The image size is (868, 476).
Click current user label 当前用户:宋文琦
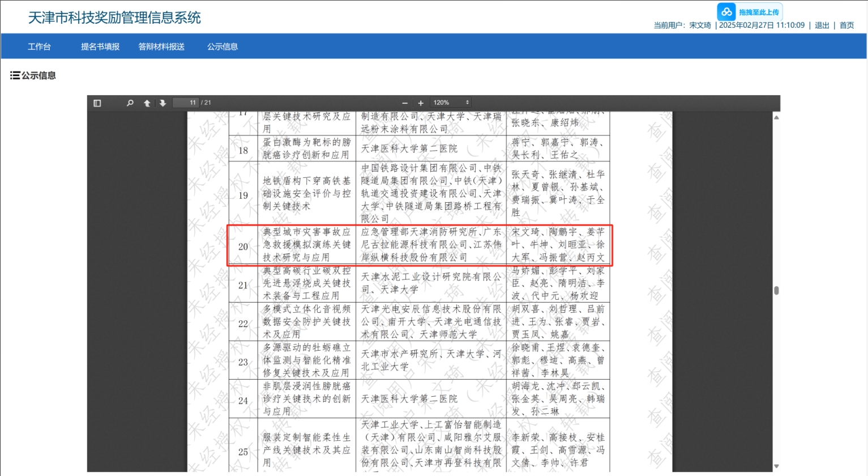coord(682,25)
